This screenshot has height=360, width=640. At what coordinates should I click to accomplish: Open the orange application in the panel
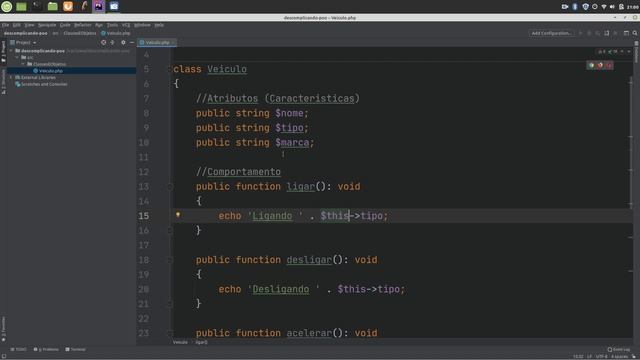tap(68, 6)
